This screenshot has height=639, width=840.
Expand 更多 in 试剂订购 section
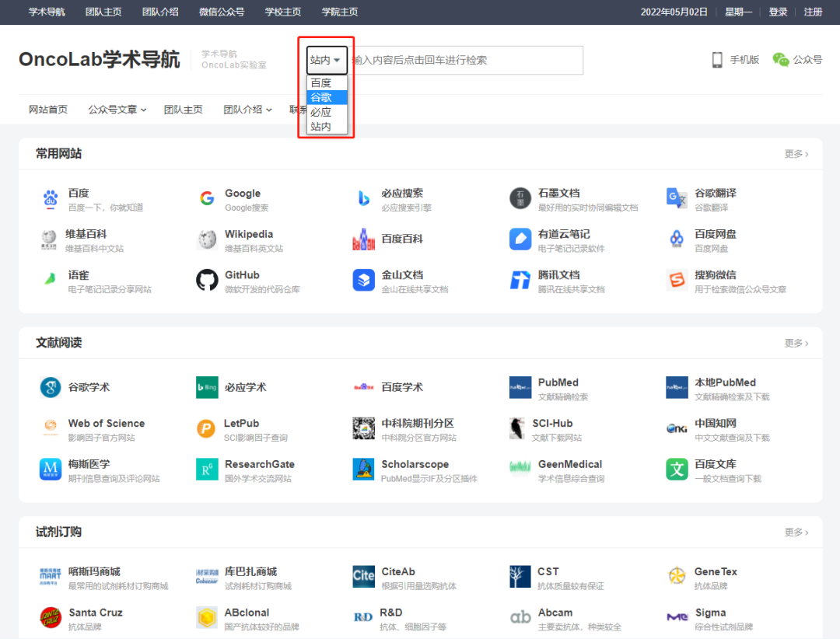796,532
